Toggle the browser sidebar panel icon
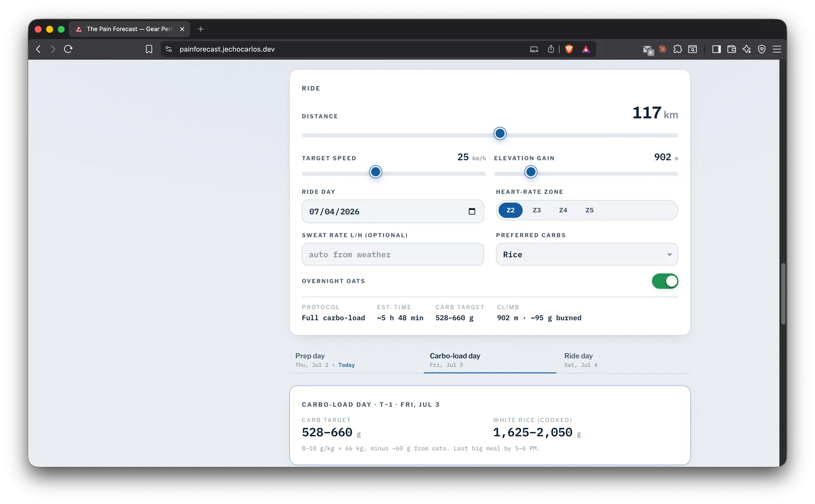815x504 pixels. (x=716, y=49)
